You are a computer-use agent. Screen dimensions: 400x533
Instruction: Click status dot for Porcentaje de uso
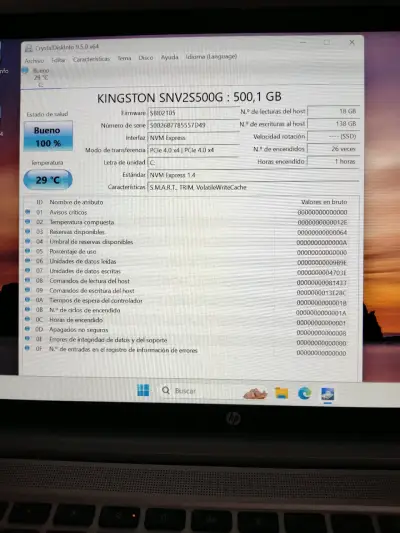click(x=28, y=251)
